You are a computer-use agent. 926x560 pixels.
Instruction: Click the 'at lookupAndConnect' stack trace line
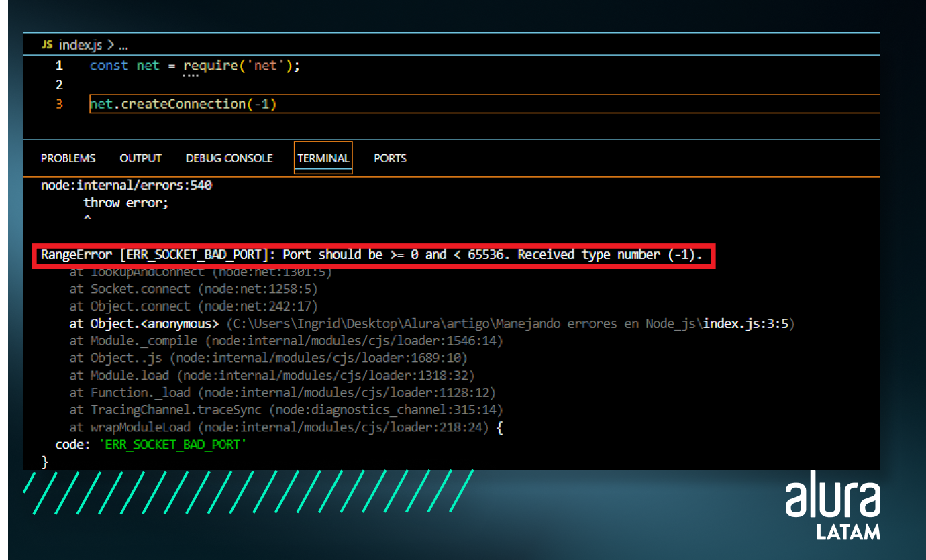click(201, 273)
